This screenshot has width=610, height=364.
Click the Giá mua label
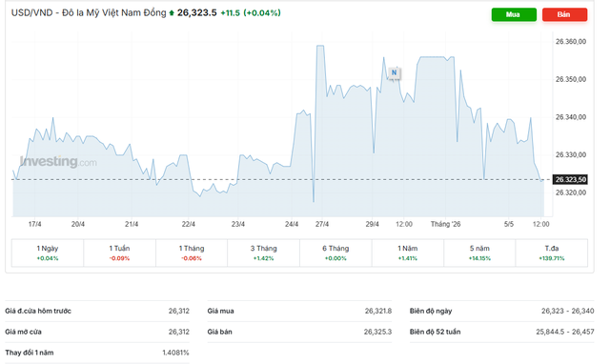tap(220, 311)
